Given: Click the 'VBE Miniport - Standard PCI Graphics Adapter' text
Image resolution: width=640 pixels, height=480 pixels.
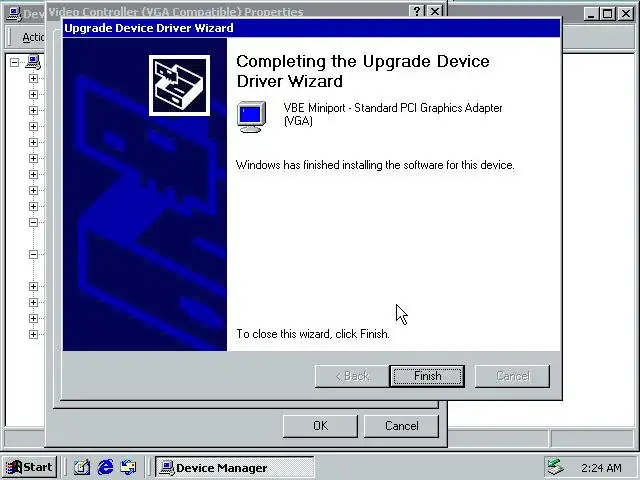Looking at the screenshot, I should tap(393, 114).
